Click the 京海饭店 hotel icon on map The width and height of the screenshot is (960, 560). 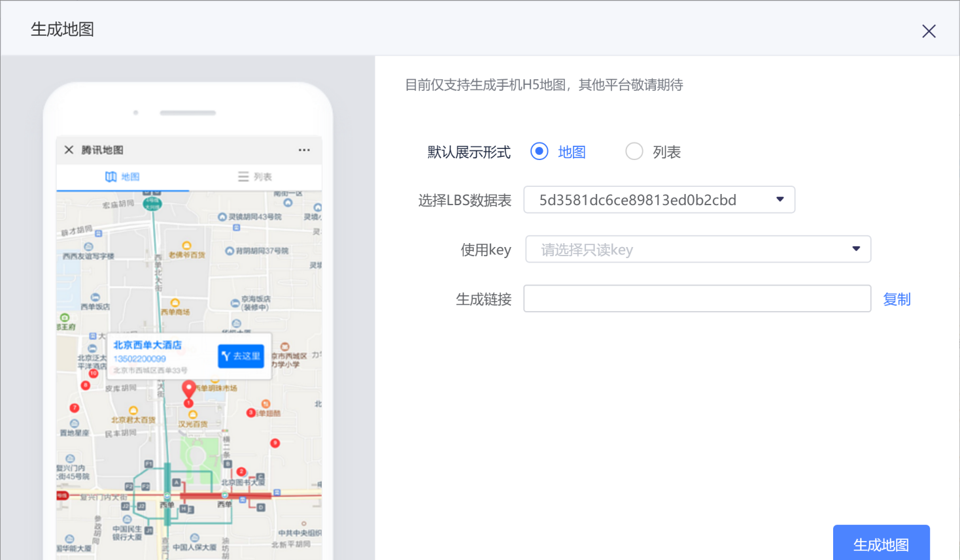coord(235,303)
